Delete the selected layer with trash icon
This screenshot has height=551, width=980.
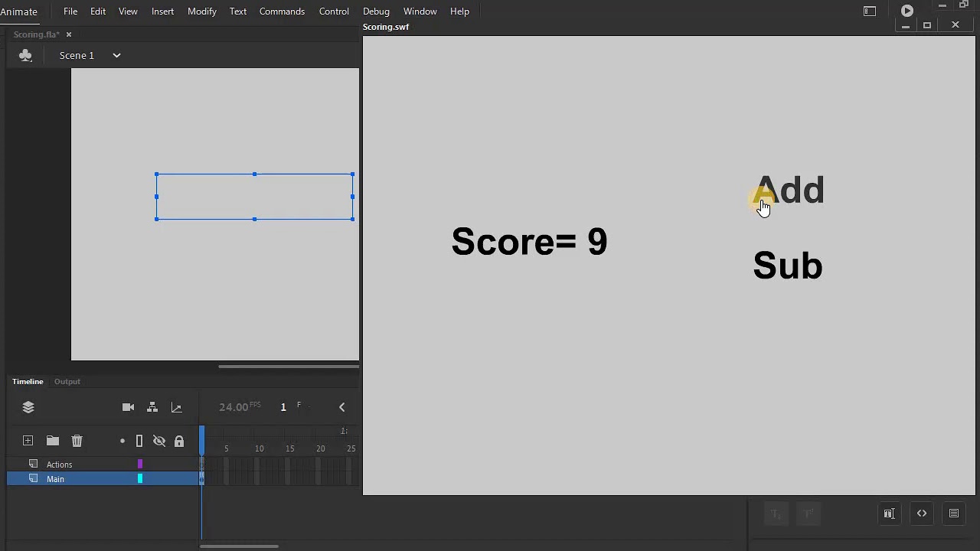(x=77, y=440)
